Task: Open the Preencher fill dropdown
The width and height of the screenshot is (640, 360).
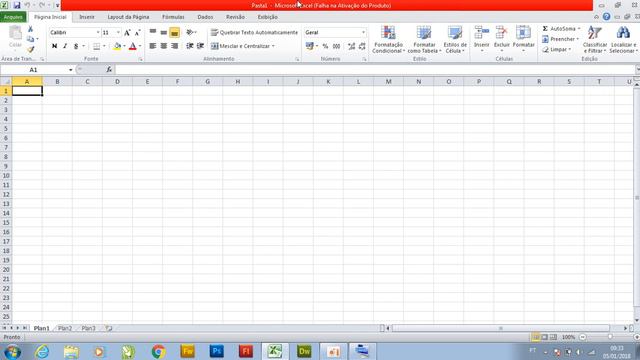Action: point(560,39)
